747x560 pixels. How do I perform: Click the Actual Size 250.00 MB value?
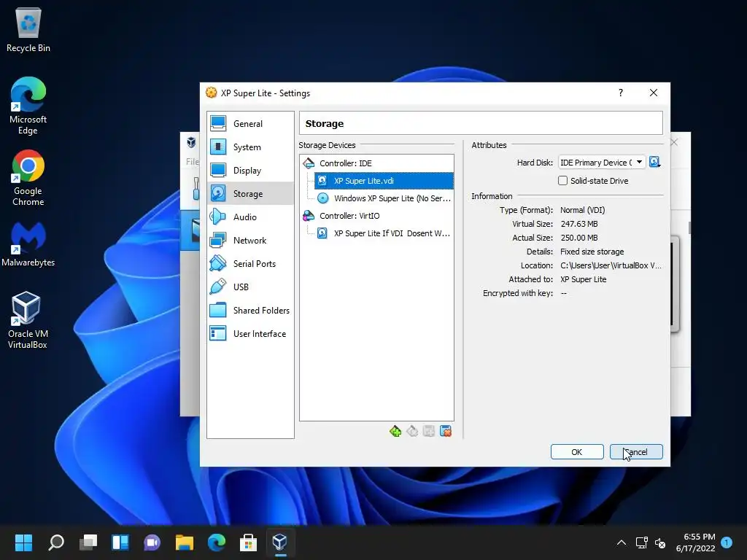click(x=578, y=238)
